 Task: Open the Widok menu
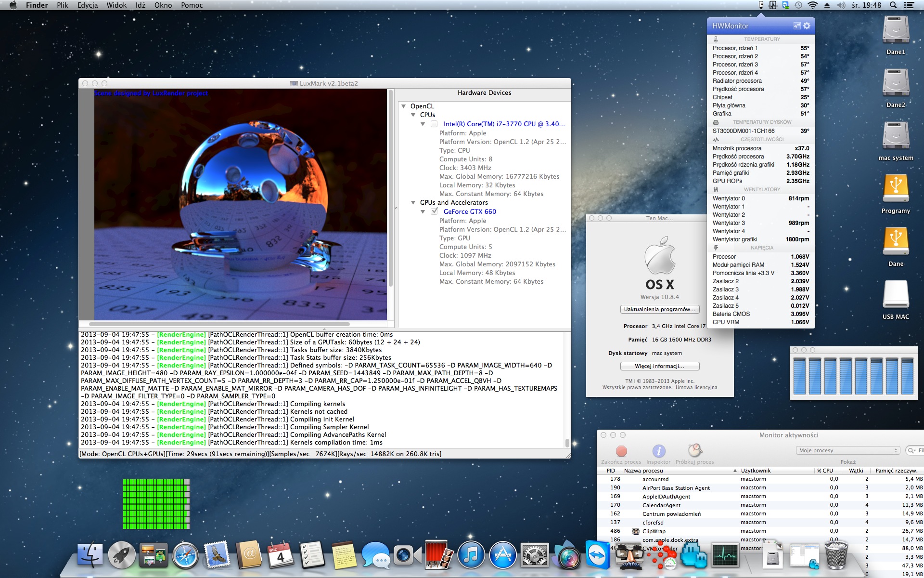coord(116,5)
